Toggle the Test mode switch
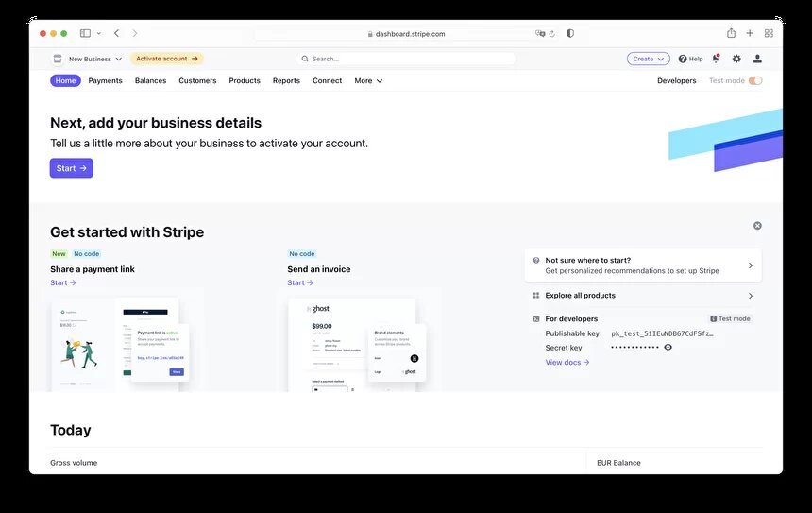This screenshot has height=513, width=812. (x=755, y=81)
